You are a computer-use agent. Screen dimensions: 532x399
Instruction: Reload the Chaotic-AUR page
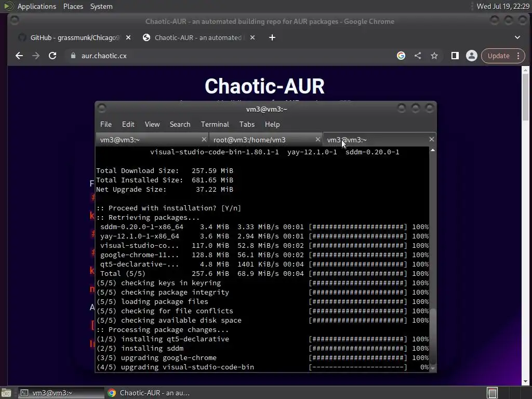coord(52,56)
